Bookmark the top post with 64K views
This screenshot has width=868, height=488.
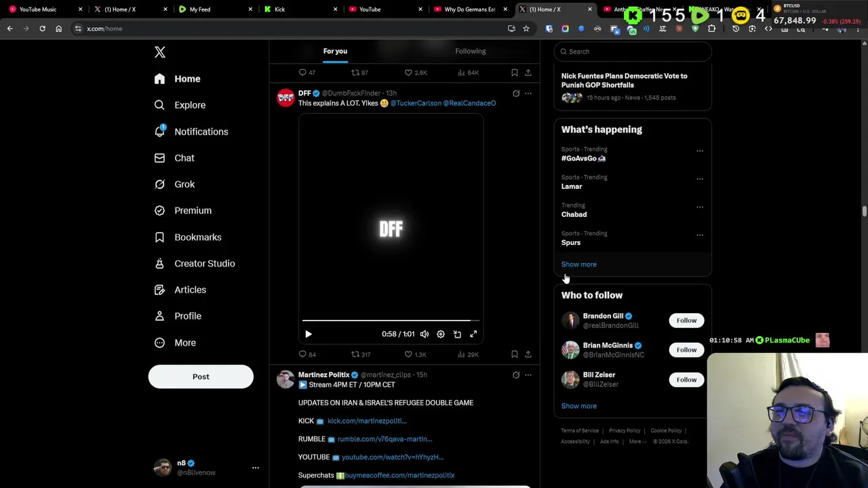[515, 73]
